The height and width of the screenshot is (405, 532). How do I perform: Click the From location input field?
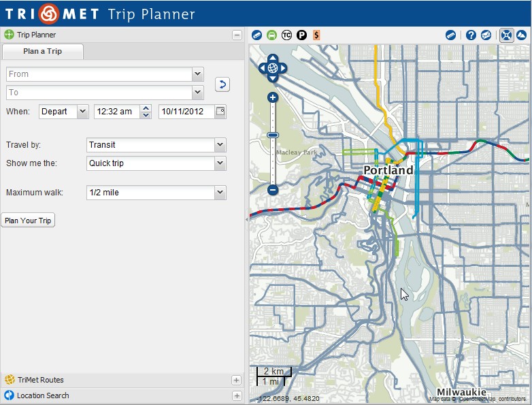pyautogui.click(x=99, y=74)
